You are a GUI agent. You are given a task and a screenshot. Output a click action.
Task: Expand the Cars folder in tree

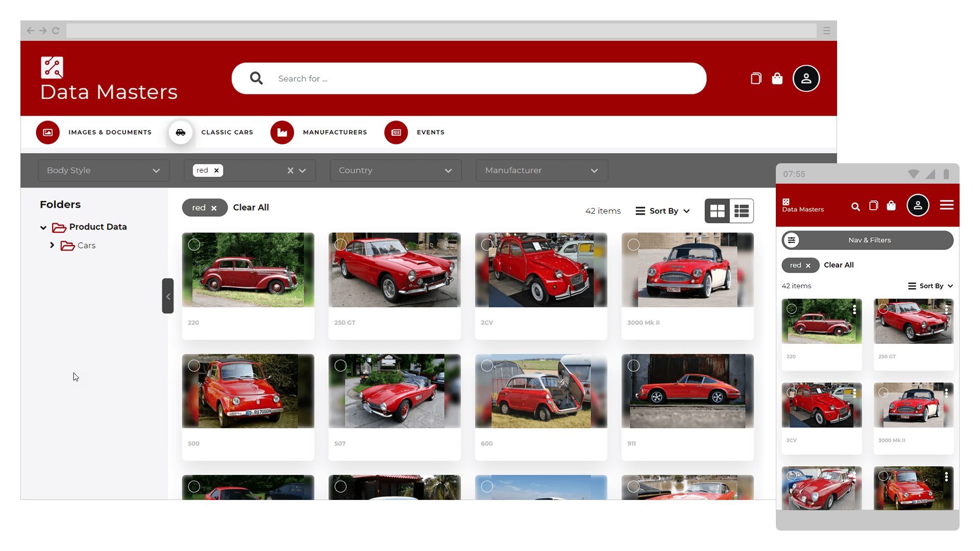(52, 245)
